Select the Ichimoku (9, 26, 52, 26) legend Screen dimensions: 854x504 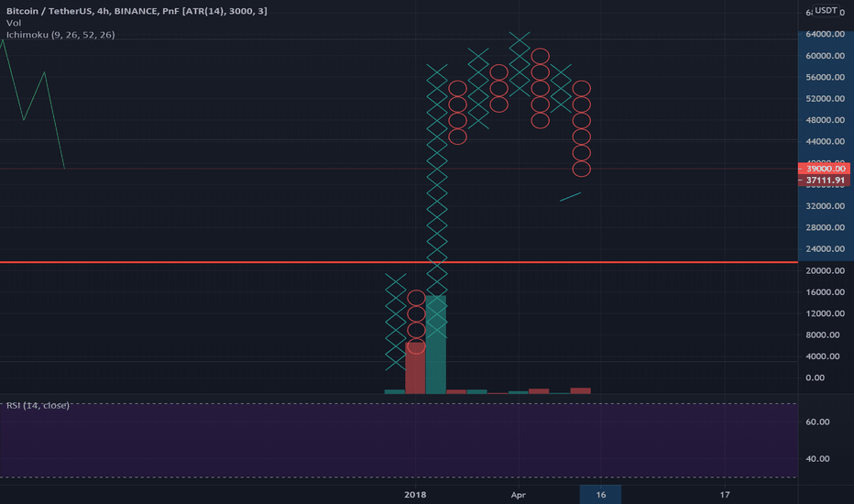click(x=60, y=35)
